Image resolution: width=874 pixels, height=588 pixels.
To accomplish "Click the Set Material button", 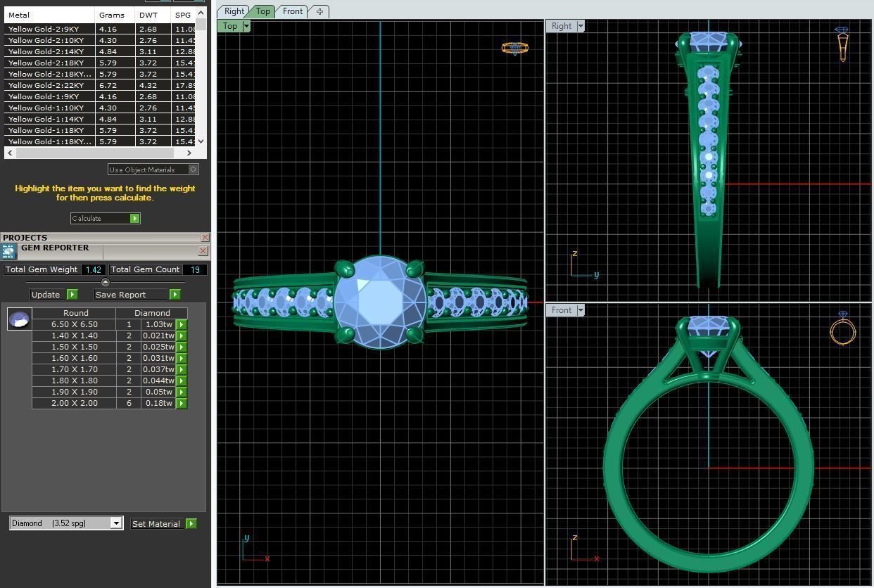I will coord(156,523).
